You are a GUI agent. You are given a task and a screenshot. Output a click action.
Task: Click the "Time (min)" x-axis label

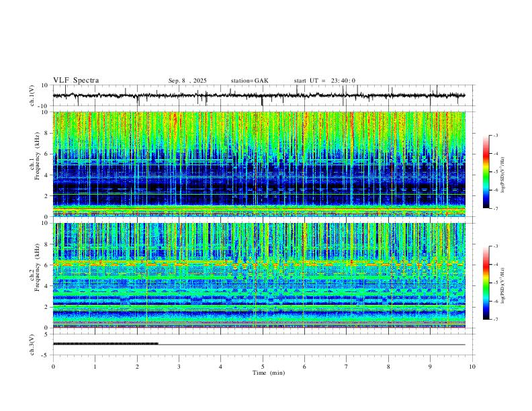click(x=269, y=373)
